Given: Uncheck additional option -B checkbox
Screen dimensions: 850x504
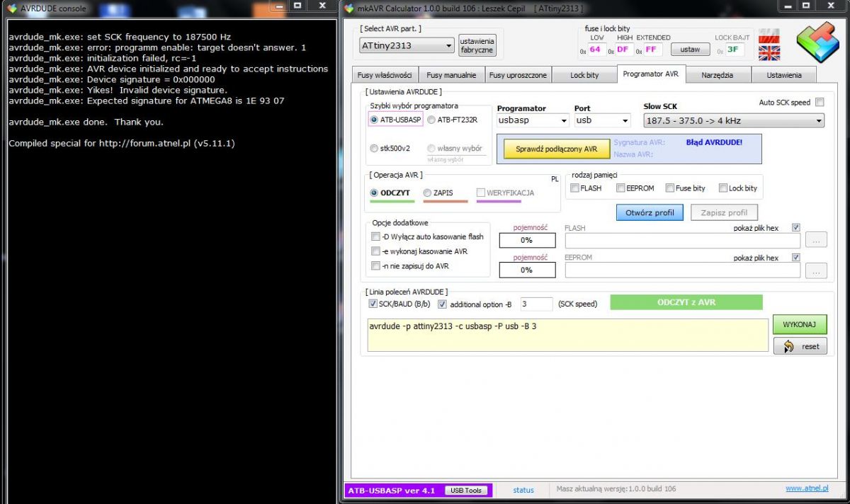Looking at the screenshot, I should (x=443, y=304).
